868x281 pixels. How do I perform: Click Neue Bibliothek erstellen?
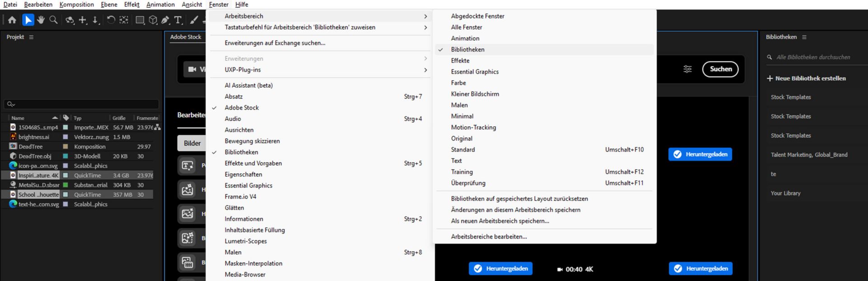tap(810, 78)
